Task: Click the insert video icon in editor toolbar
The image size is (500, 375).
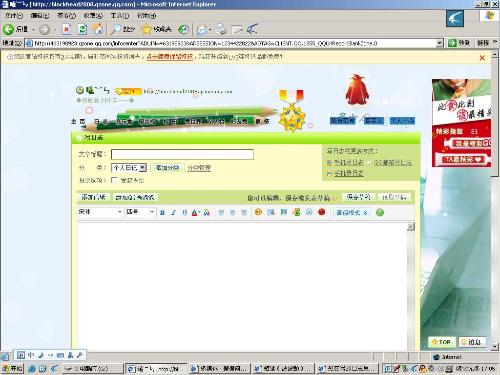Action: coord(283,212)
